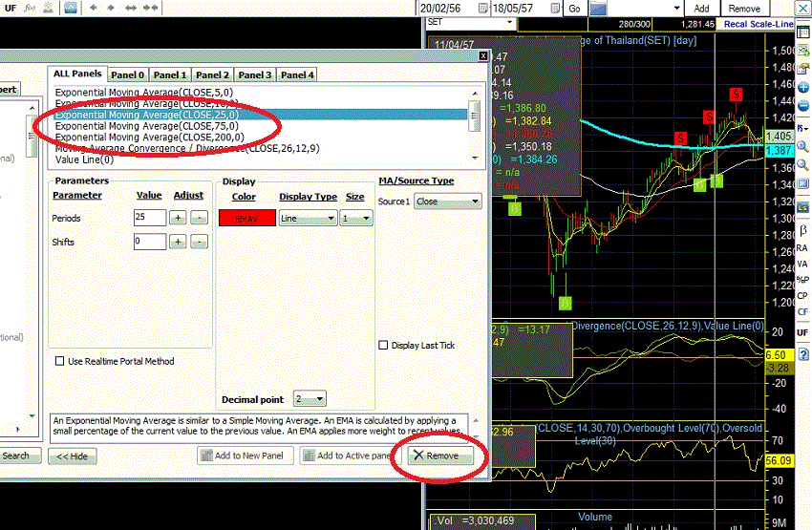Open calendar for start date 20/02/56
Image resolution: width=812 pixels, height=530 pixels.
(x=482, y=9)
